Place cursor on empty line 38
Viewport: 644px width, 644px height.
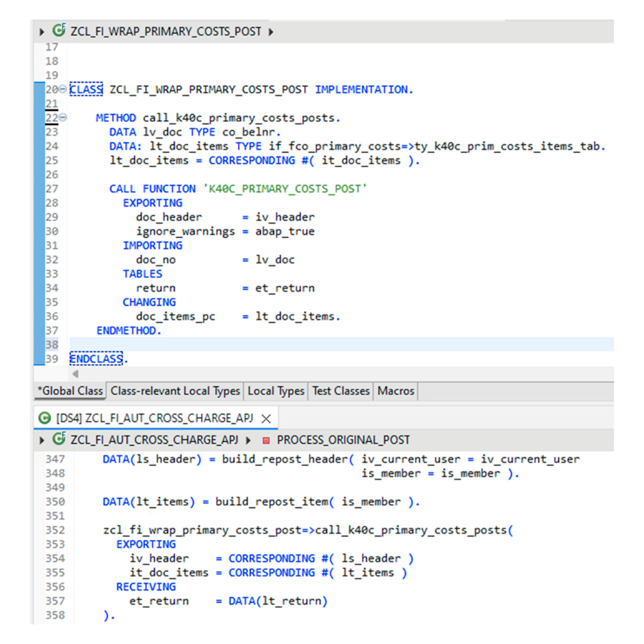342,345
